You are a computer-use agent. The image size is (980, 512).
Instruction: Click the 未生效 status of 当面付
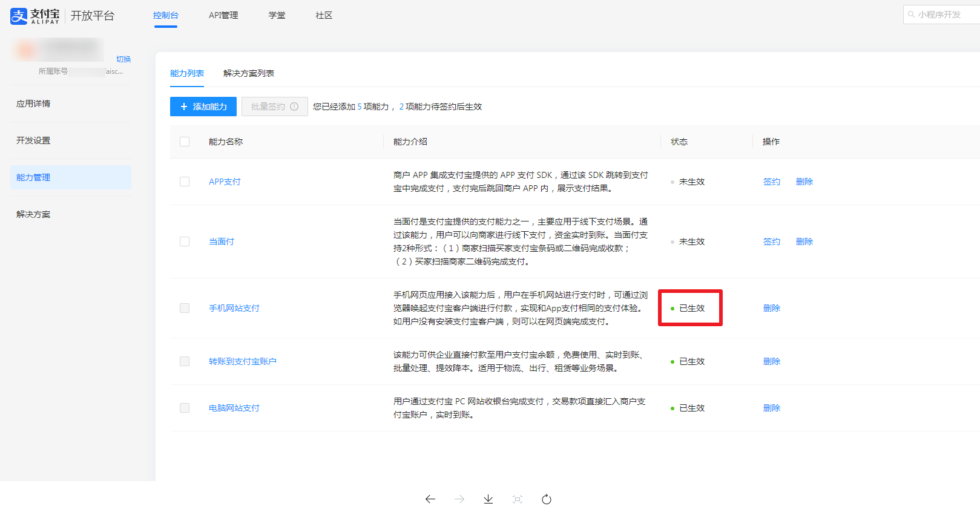(688, 241)
